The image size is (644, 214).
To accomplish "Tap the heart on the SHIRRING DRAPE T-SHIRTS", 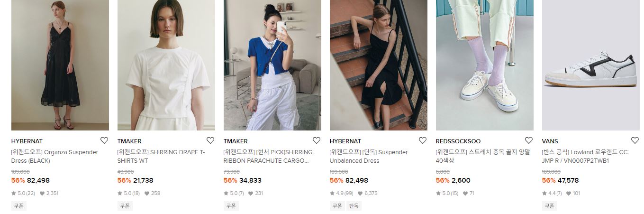I will pos(210,140).
